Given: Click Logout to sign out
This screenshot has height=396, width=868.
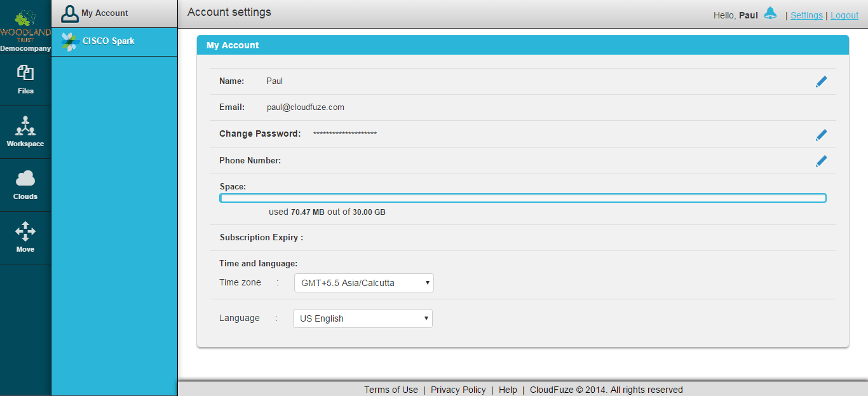Looking at the screenshot, I should (x=844, y=15).
